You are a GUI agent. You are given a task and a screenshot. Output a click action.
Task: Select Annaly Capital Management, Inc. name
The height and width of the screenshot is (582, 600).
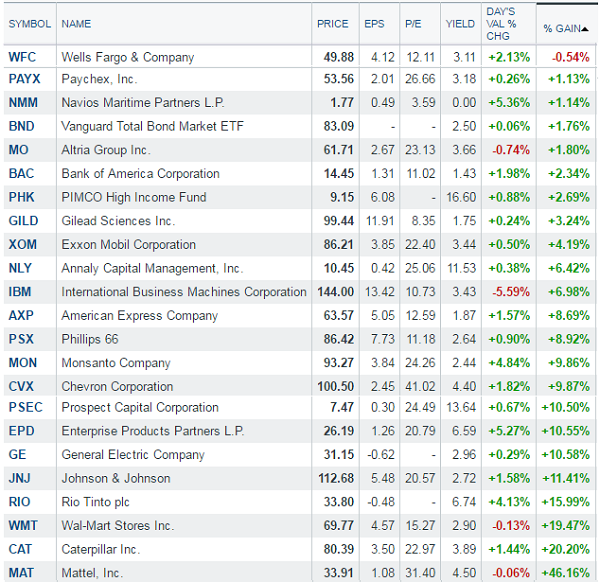point(152,269)
